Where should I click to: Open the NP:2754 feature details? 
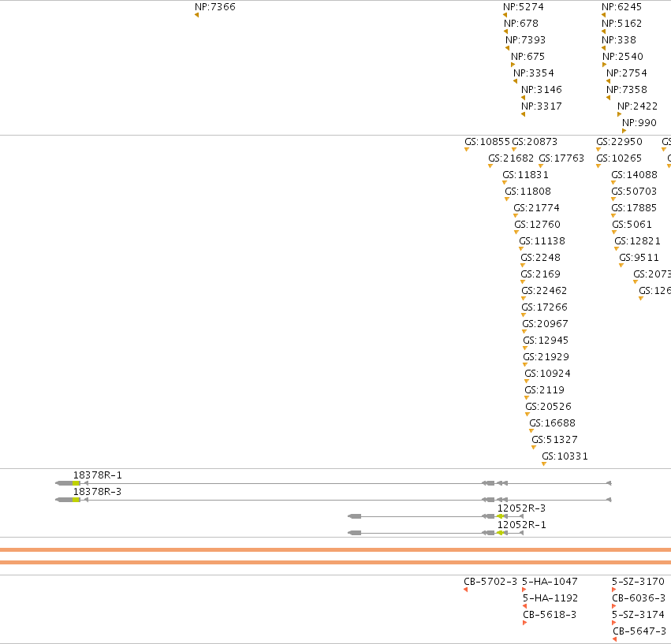tap(627, 73)
